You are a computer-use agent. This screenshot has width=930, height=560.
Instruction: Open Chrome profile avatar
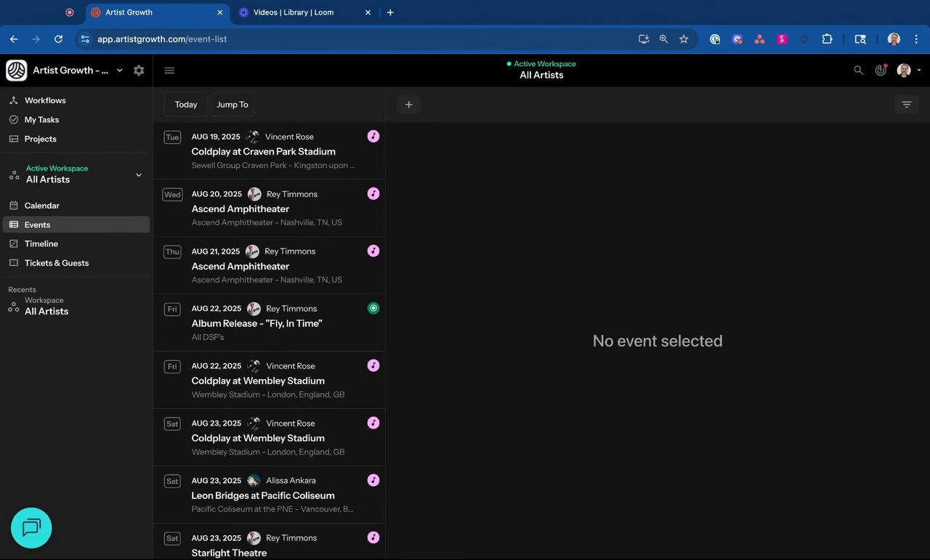pyautogui.click(x=894, y=39)
